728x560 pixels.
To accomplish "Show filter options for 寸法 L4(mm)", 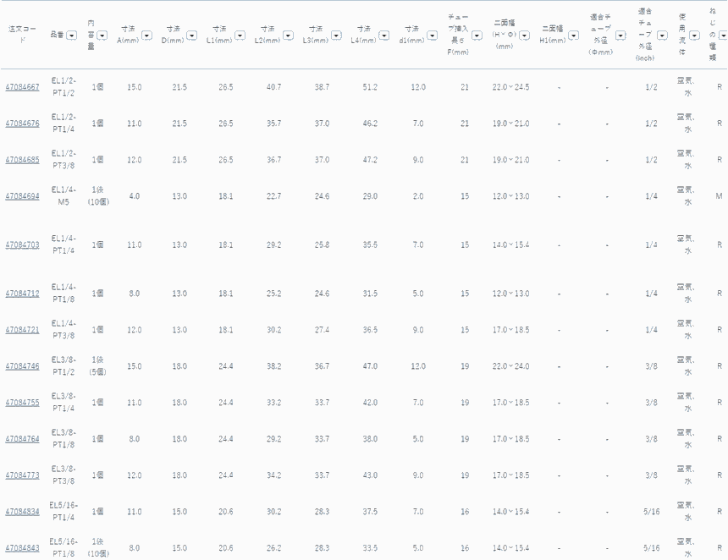I will (x=386, y=36).
